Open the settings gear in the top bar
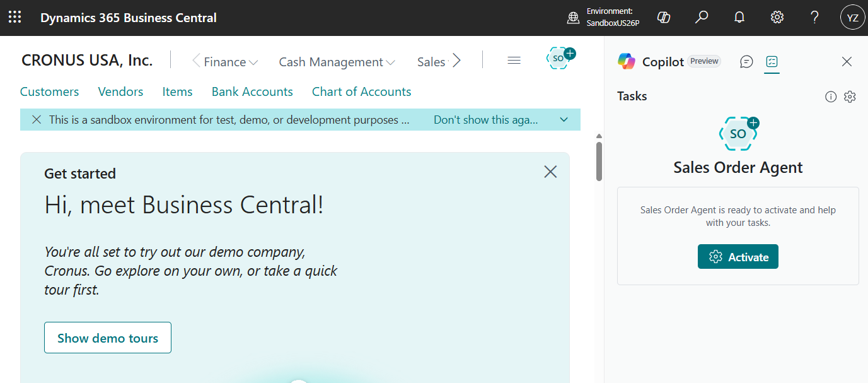868x383 pixels. tap(777, 17)
